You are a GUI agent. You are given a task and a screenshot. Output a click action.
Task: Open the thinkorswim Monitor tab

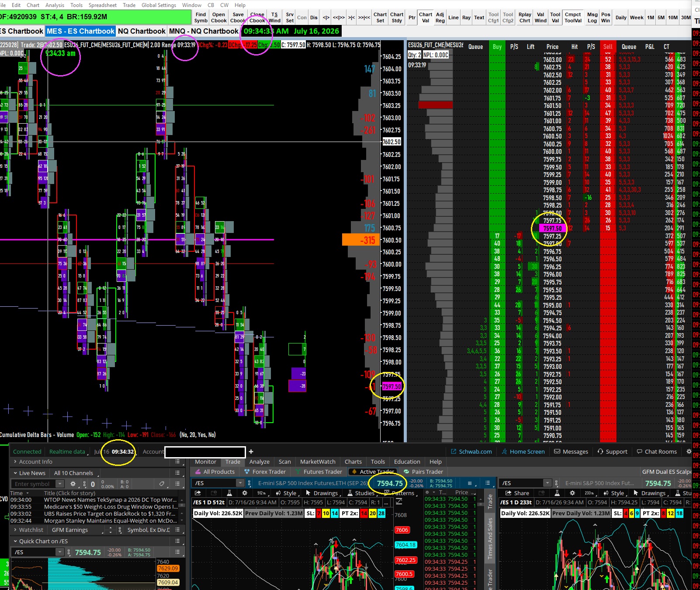pos(205,462)
